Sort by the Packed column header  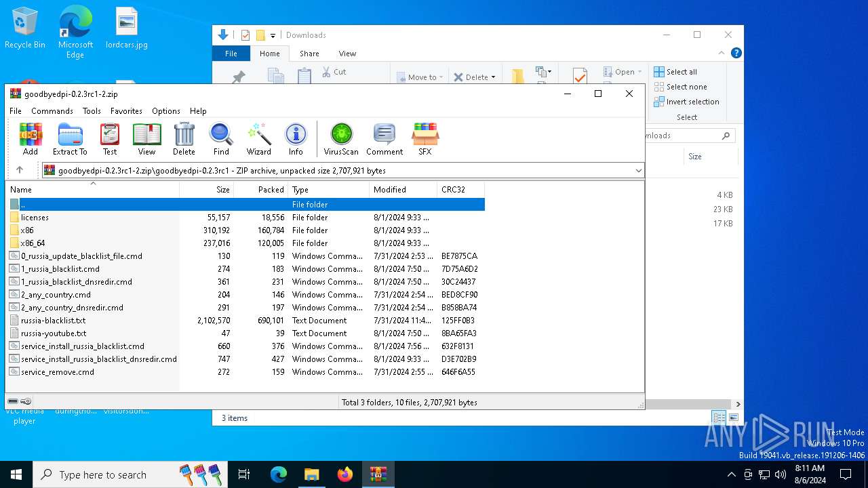coord(261,190)
